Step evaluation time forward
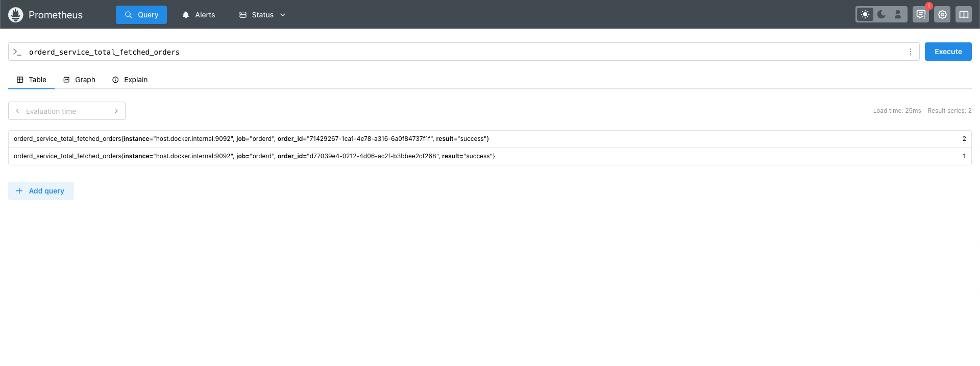 (116, 111)
